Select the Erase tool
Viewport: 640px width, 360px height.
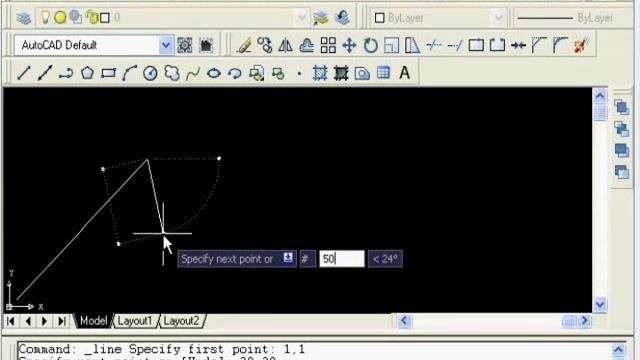click(244, 45)
